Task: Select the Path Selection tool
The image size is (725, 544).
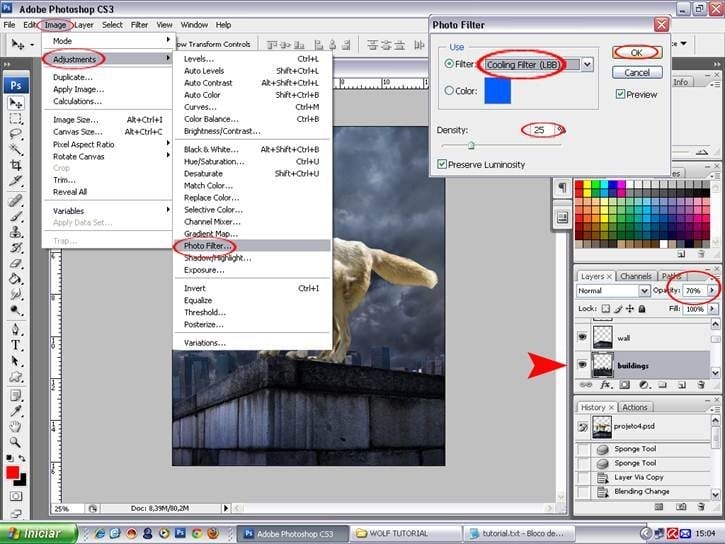Action: pos(16,361)
